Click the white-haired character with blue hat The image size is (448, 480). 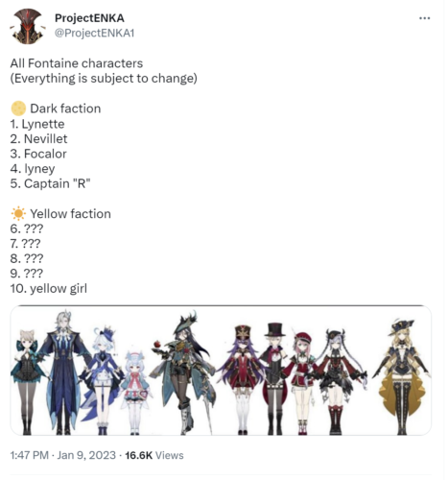(103, 380)
